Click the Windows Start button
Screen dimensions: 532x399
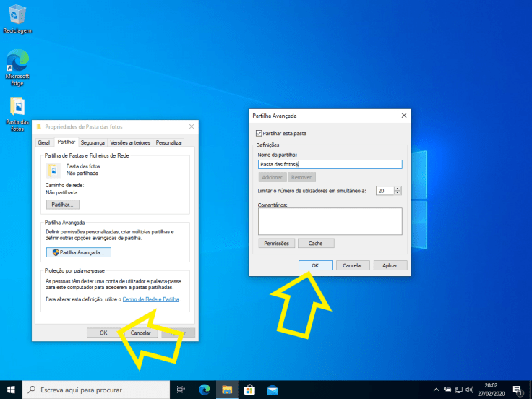click(11, 390)
